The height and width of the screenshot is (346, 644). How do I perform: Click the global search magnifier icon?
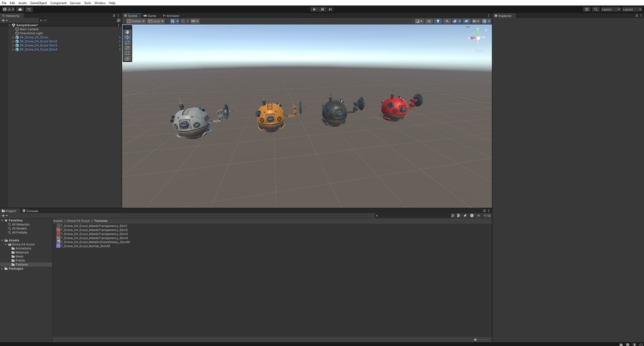point(596,9)
